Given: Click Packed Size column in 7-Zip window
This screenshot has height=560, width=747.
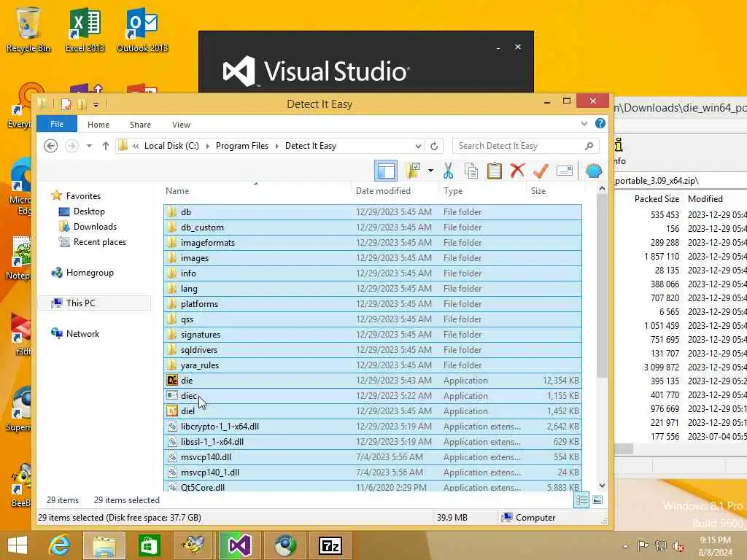Looking at the screenshot, I should tap(657, 199).
